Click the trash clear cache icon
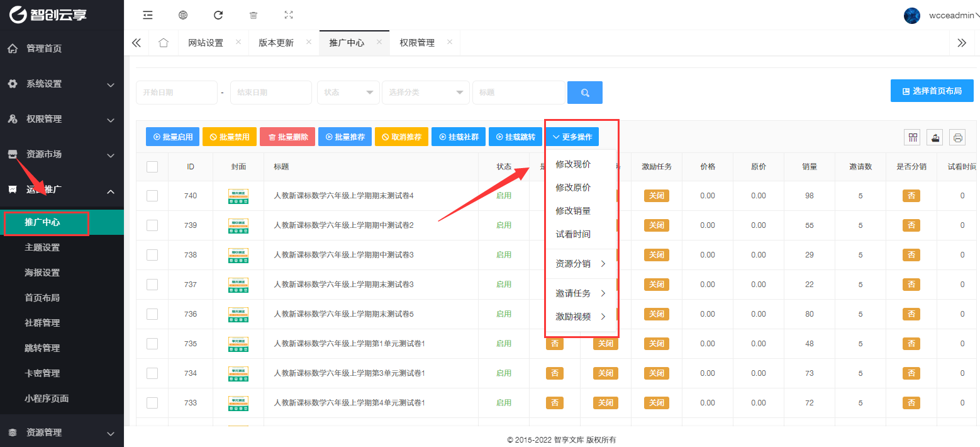 coord(253,15)
